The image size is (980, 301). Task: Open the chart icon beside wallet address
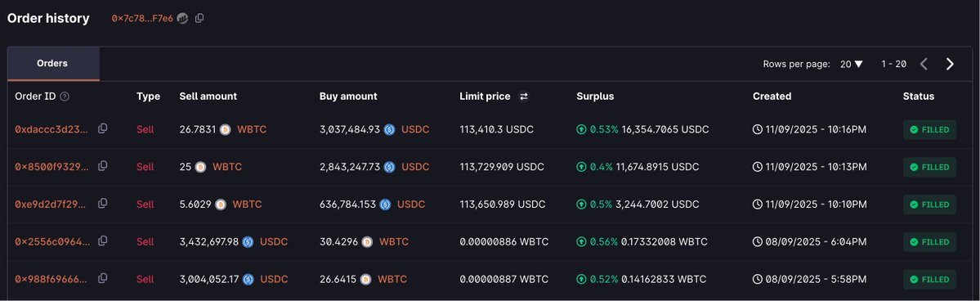coord(182,19)
